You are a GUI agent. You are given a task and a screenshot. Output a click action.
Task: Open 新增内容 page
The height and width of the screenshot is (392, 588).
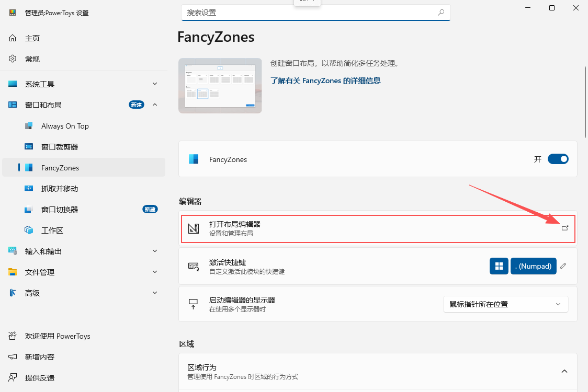tap(84, 357)
